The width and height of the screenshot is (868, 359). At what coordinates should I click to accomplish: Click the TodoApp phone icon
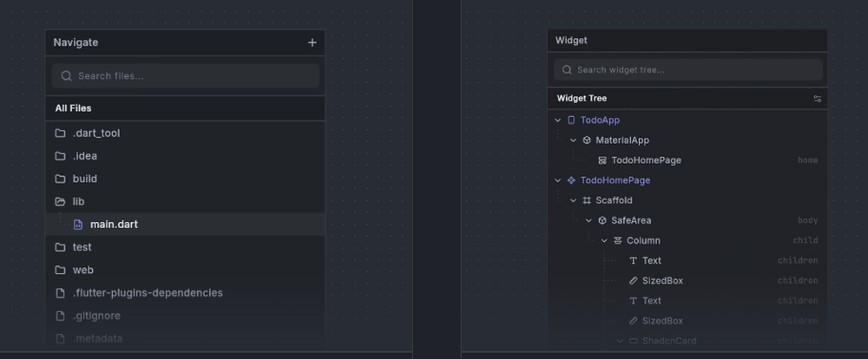(571, 120)
